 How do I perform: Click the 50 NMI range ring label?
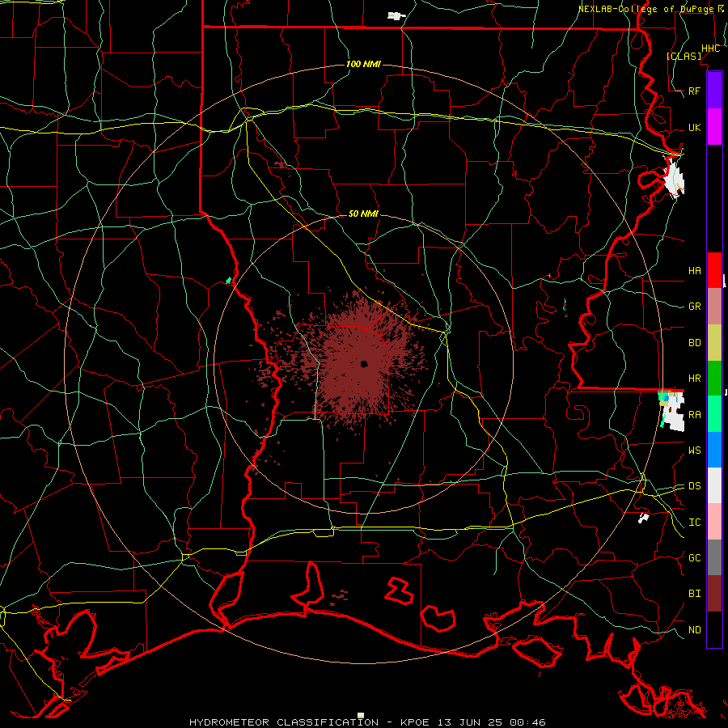363,214
